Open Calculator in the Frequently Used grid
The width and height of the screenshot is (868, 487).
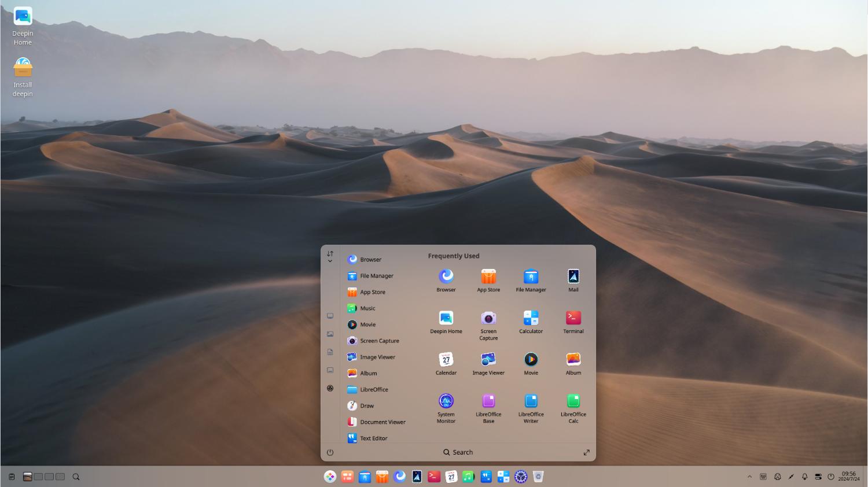click(x=531, y=322)
